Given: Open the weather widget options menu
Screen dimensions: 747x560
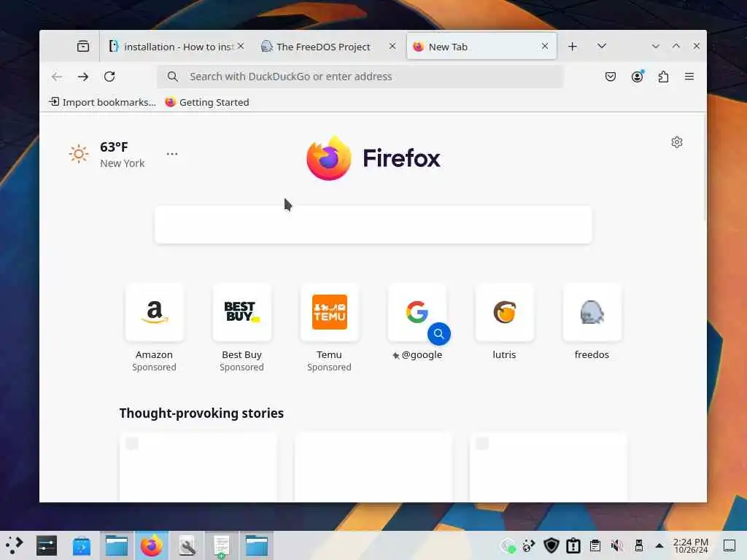Looking at the screenshot, I should pyautogui.click(x=172, y=154).
